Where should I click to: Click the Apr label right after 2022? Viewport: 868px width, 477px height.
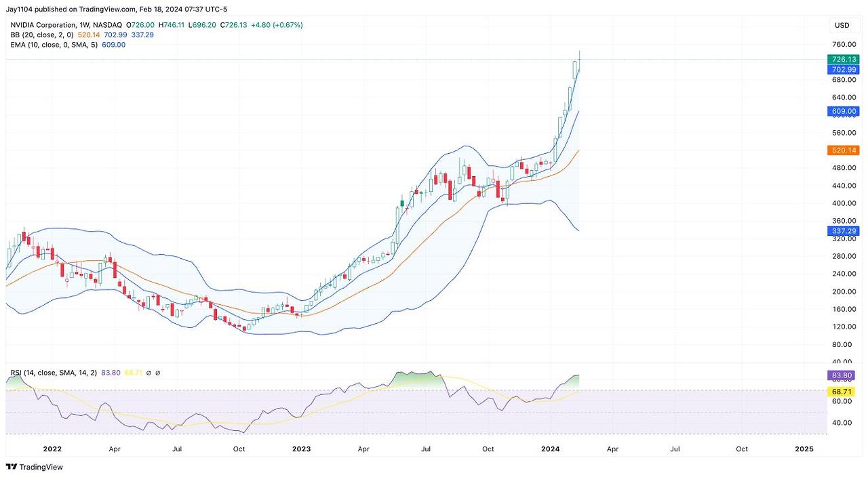click(x=115, y=449)
